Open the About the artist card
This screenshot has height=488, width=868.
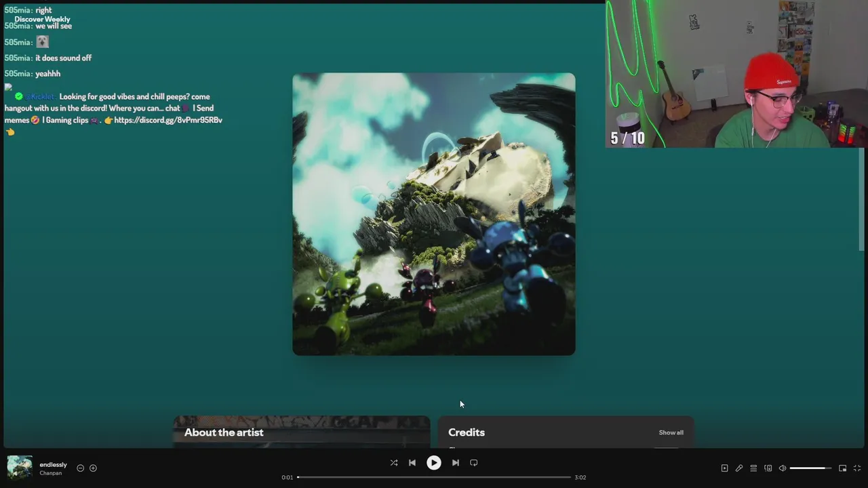point(302,432)
